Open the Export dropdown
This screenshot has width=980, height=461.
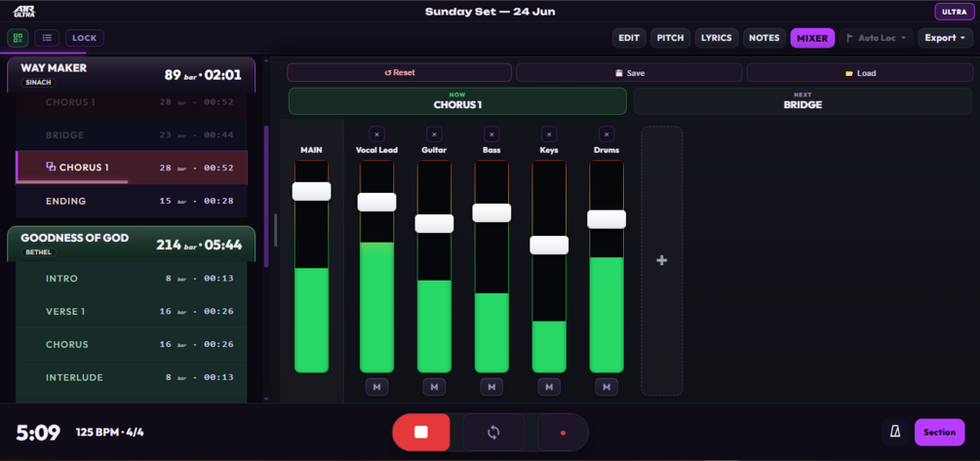point(945,38)
